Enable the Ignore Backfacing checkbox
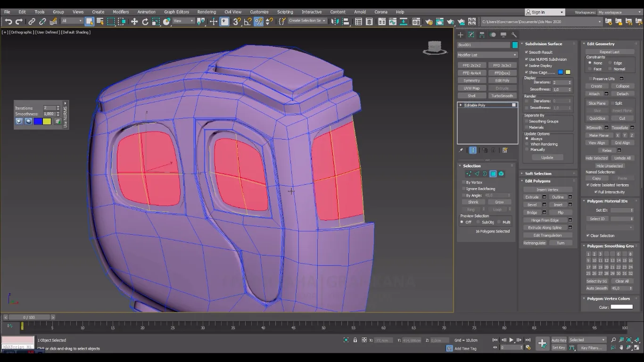The width and height of the screenshot is (644, 362). pyautogui.click(x=463, y=189)
